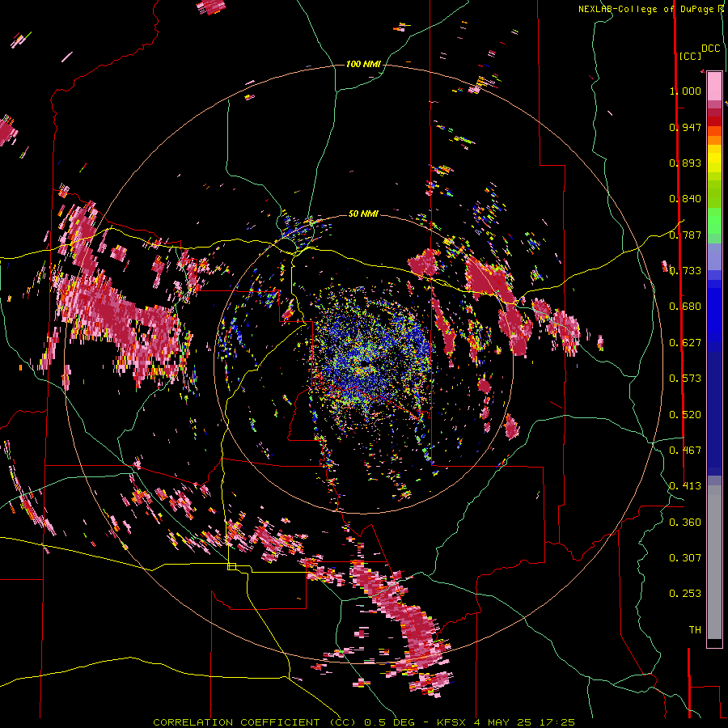Click the 0.413 value on the color scale

coord(685,486)
